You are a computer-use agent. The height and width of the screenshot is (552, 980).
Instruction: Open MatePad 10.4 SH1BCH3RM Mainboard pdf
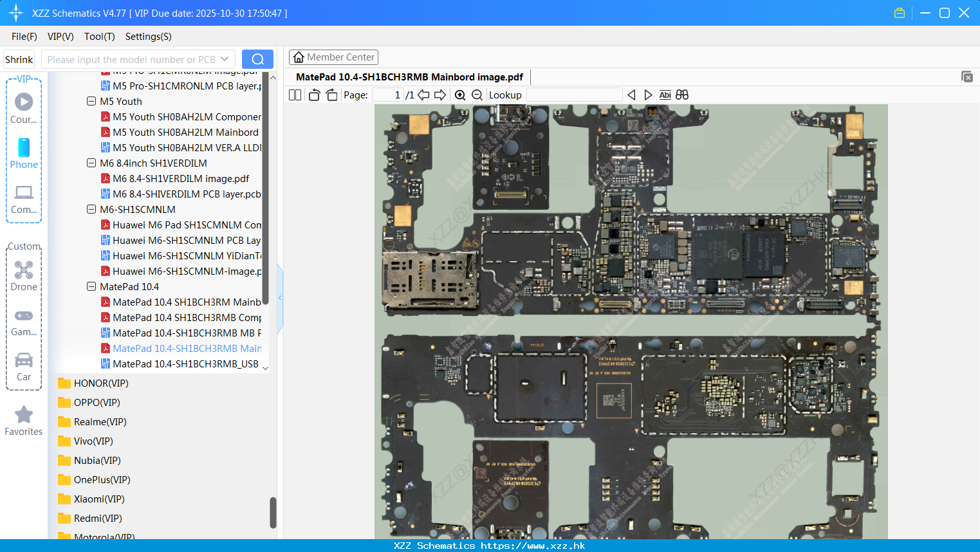point(181,302)
